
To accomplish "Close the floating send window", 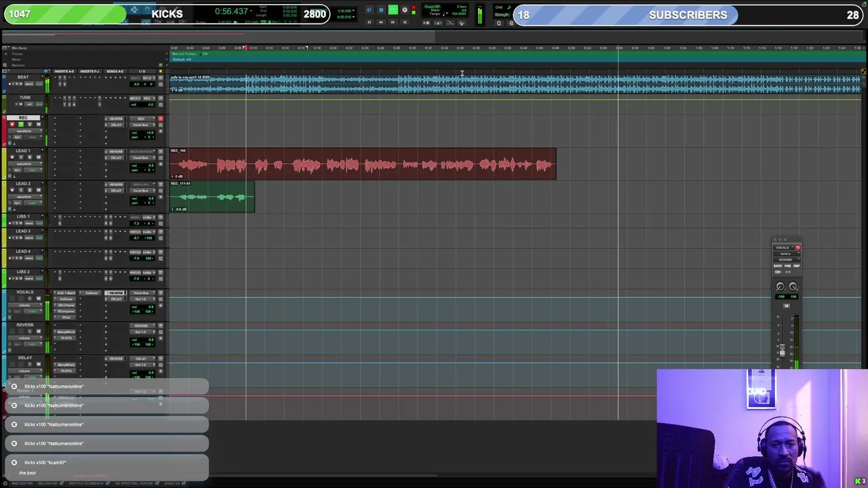I will pyautogui.click(x=775, y=239).
